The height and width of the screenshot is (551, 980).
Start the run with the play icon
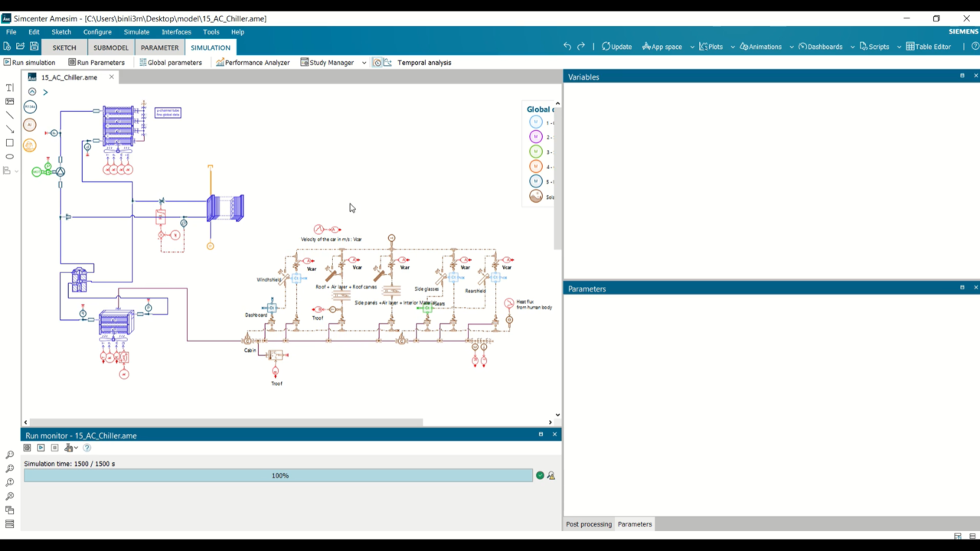pyautogui.click(x=41, y=448)
